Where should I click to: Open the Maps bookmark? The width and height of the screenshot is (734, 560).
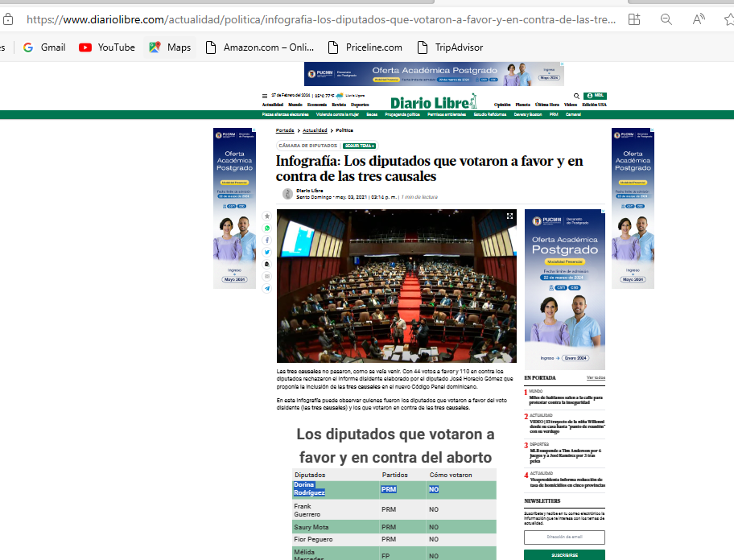coord(170,47)
